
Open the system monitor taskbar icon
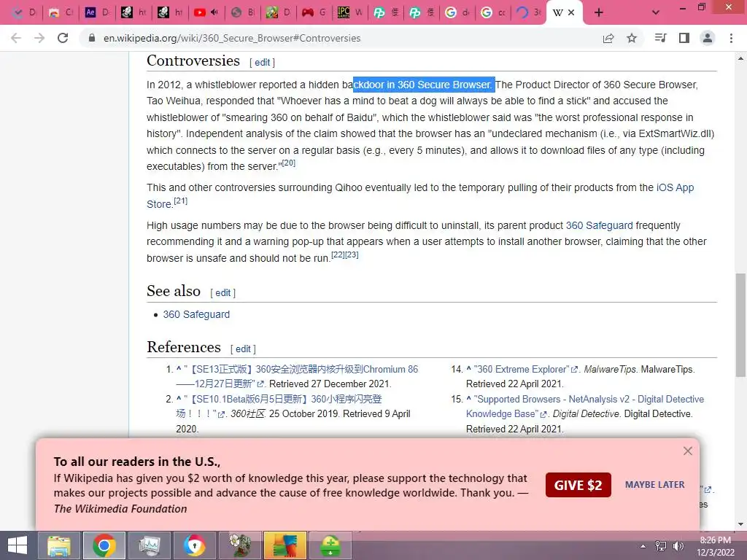149,545
